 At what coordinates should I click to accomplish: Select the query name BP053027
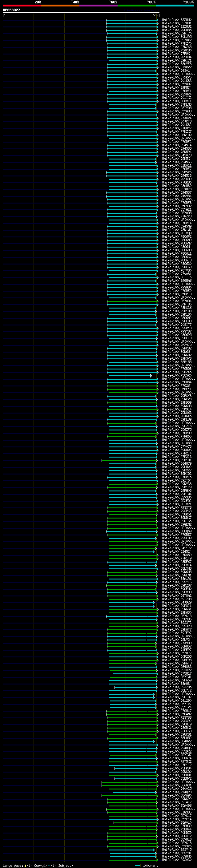pyautogui.click(x=11, y=10)
